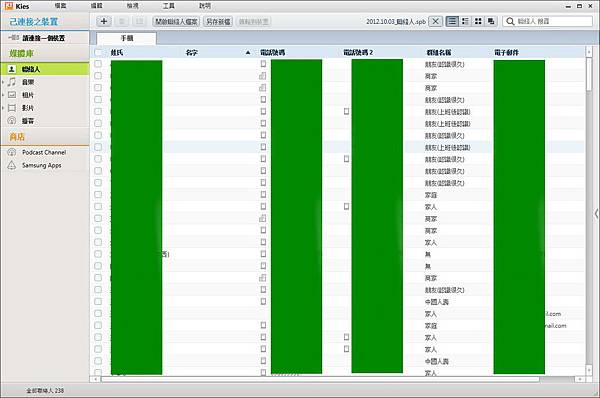Click the device connection icon in sidebar
The image size is (600, 398).
point(13,38)
